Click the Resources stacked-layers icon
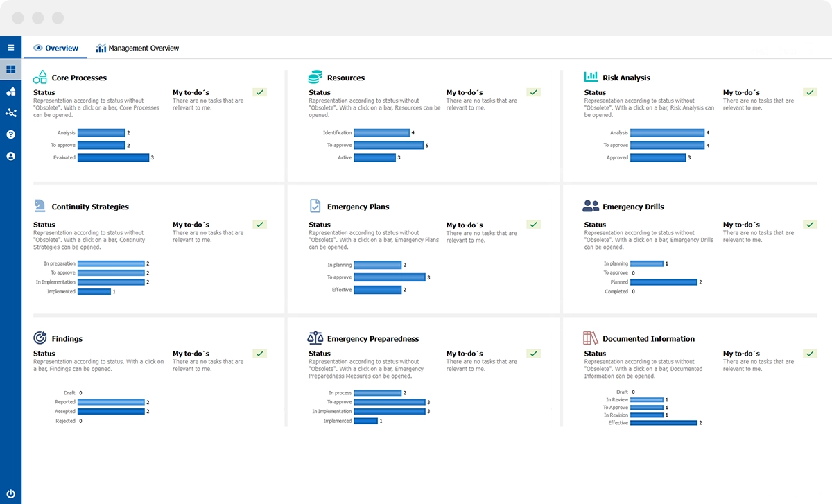Viewport: 832px width, 504px height. tap(315, 76)
